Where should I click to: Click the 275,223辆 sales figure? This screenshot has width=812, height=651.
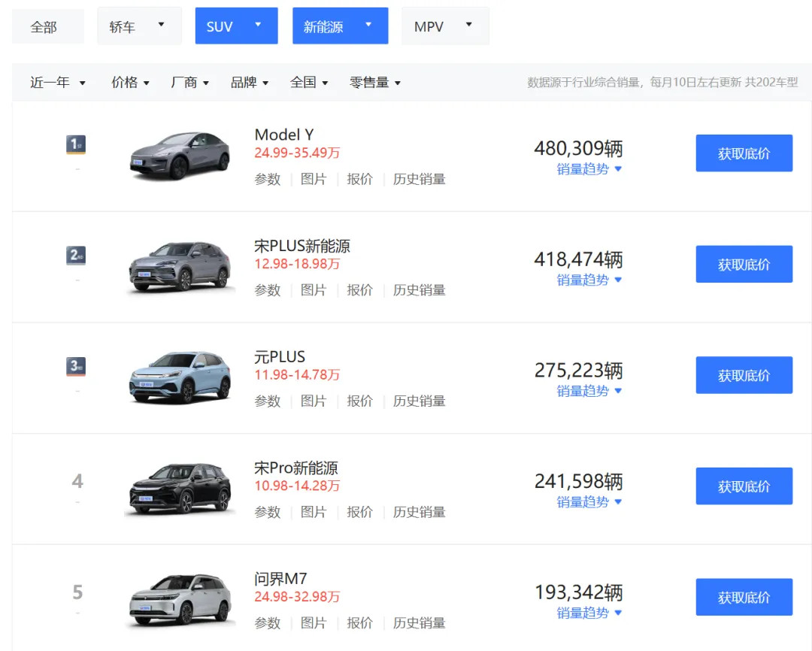pos(578,371)
